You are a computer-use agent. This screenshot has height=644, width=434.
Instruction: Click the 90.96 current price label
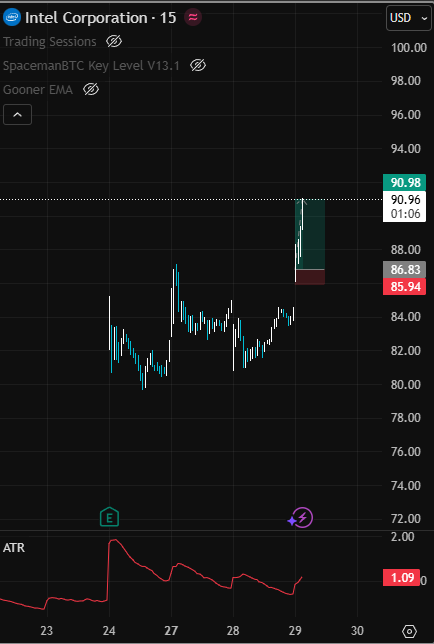[404, 200]
